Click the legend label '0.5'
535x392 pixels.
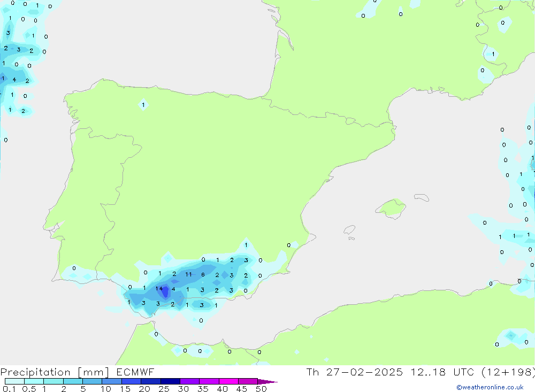click(29, 389)
